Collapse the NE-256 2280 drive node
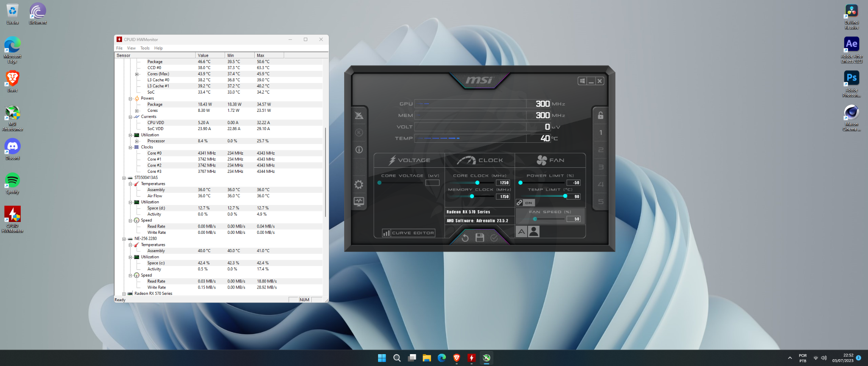This screenshot has width=868, height=366. coord(124,239)
